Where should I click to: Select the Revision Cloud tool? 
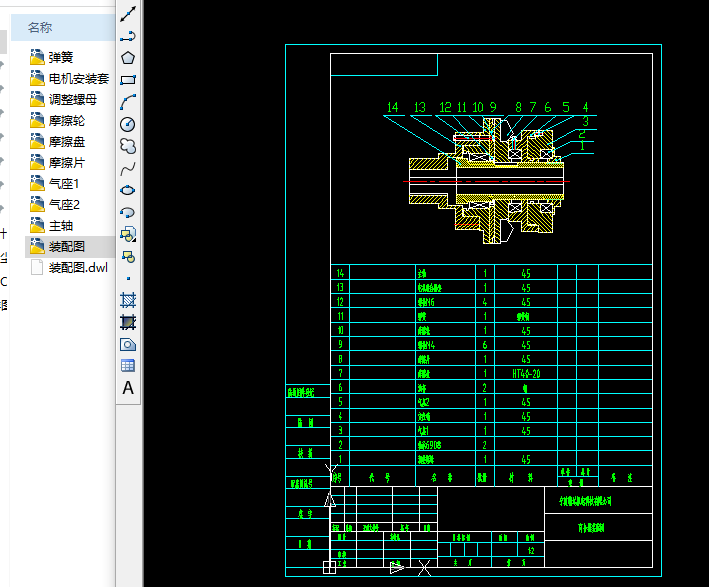pyautogui.click(x=128, y=146)
